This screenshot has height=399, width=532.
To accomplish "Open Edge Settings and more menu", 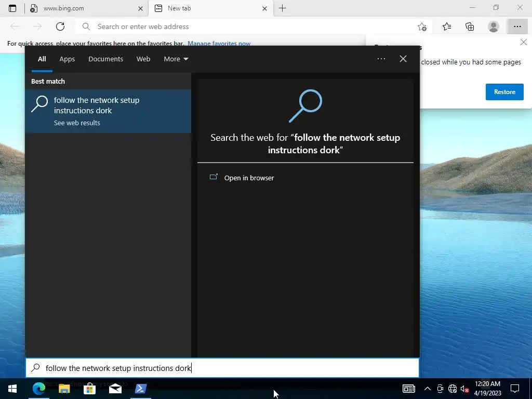I will (517, 26).
